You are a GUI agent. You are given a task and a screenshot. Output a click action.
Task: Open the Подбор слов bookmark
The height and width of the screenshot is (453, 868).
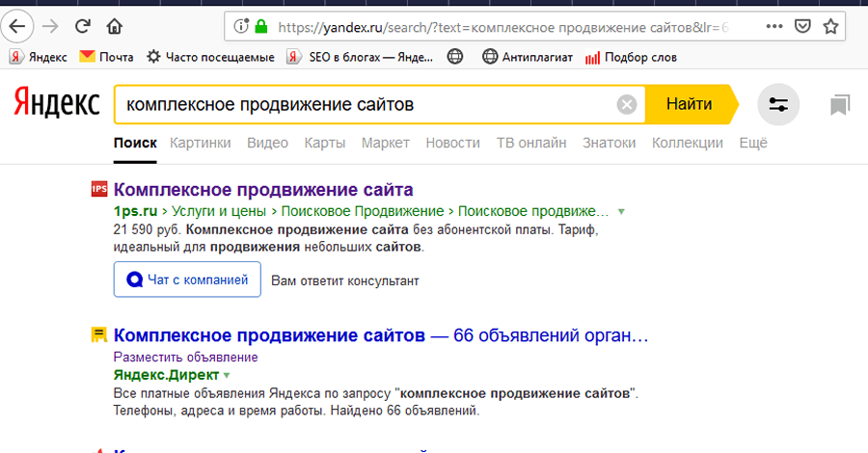[631, 57]
